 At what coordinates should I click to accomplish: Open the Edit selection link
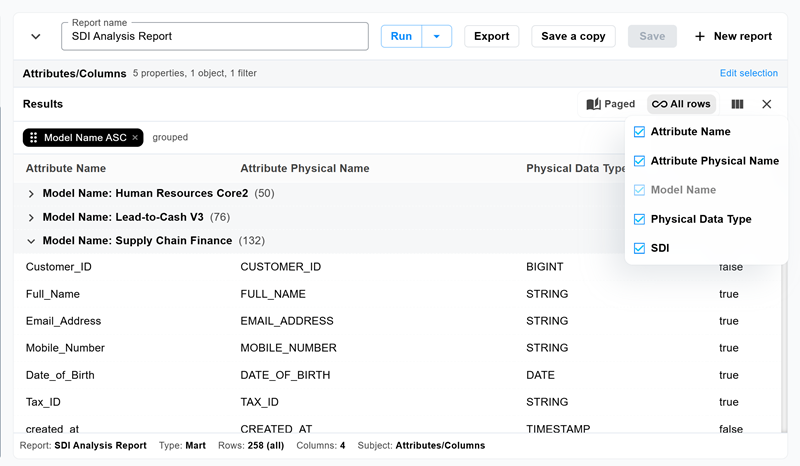748,73
